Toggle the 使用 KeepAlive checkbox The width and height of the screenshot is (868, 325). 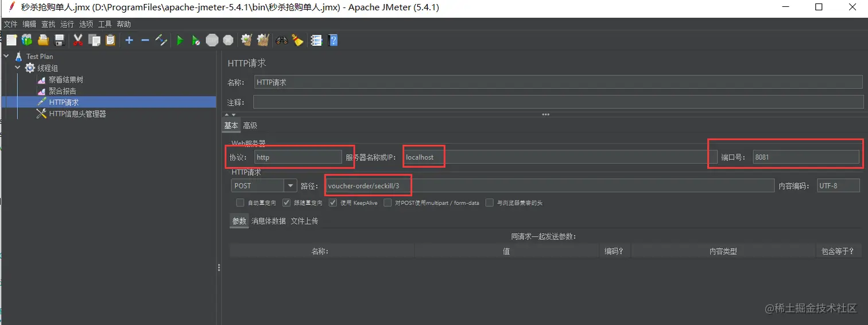click(x=333, y=203)
